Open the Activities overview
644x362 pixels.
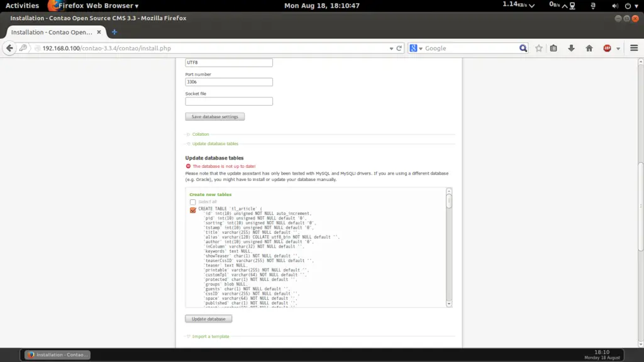[x=22, y=5]
